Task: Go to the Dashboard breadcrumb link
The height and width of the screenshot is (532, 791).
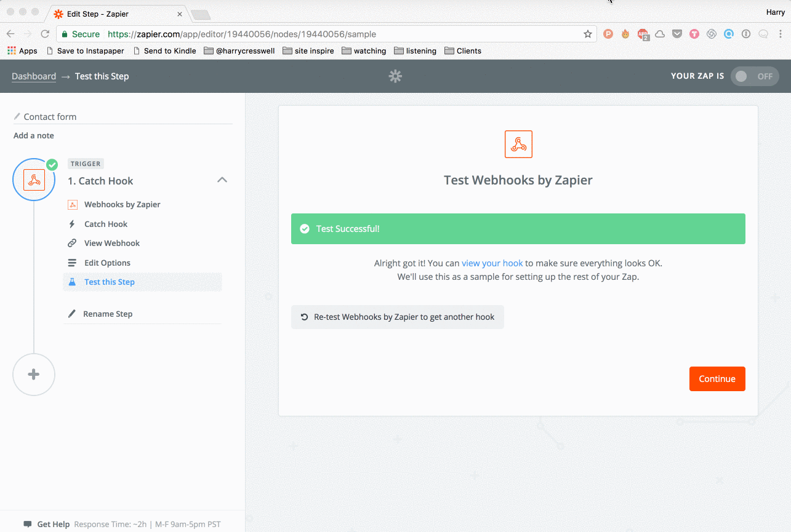Action: point(34,76)
